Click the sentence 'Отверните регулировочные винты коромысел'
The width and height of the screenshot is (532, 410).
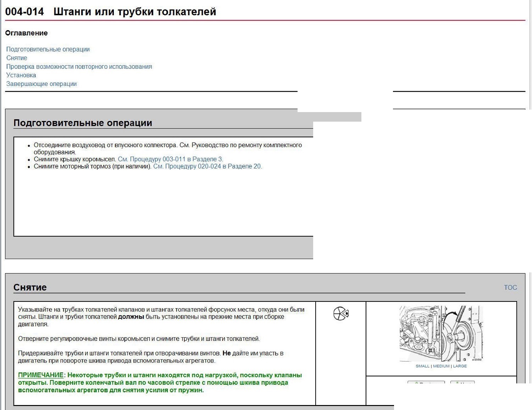pyautogui.click(x=139, y=339)
